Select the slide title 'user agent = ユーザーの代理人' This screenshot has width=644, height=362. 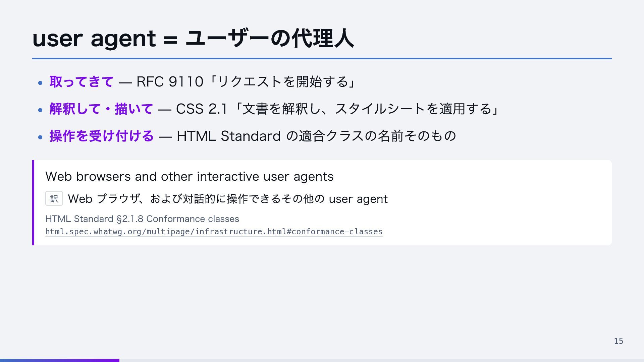[x=193, y=39]
